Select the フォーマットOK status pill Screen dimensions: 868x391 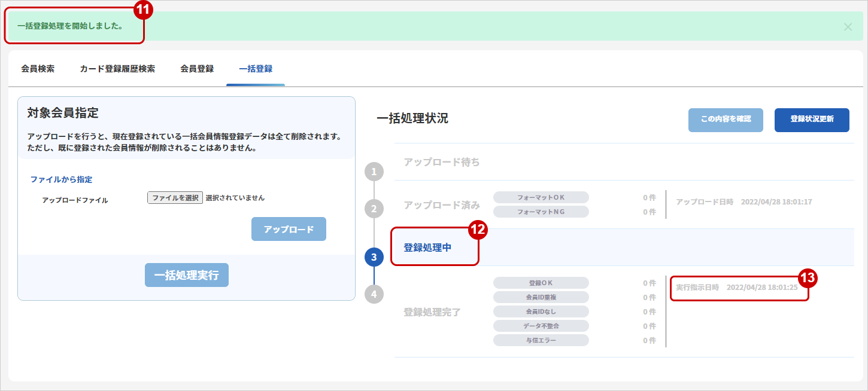pos(541,197)
